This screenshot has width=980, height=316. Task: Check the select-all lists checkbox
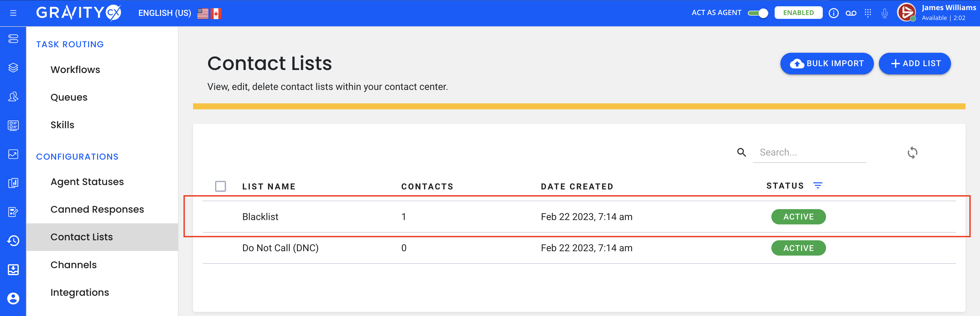click(x=221, y=186)
